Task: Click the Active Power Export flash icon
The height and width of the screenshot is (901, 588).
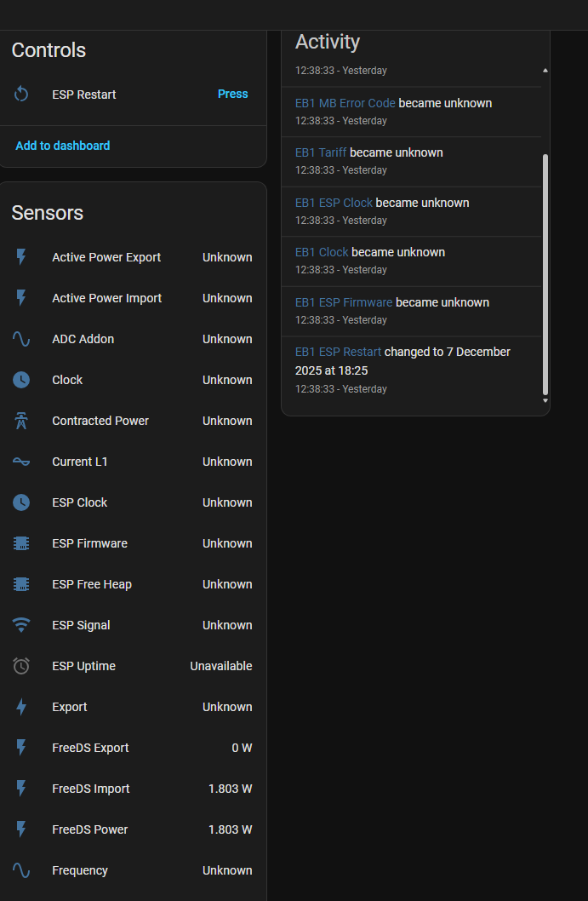Action: (21, 257)
